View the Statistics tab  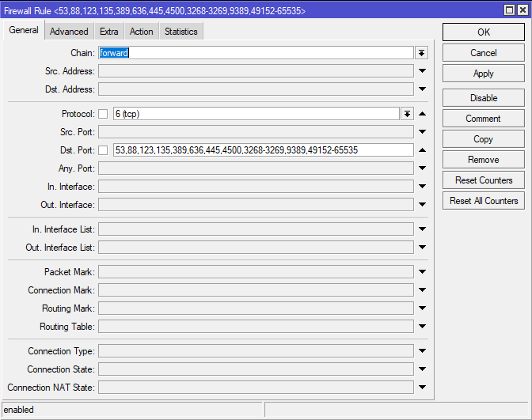coord(180,32)
